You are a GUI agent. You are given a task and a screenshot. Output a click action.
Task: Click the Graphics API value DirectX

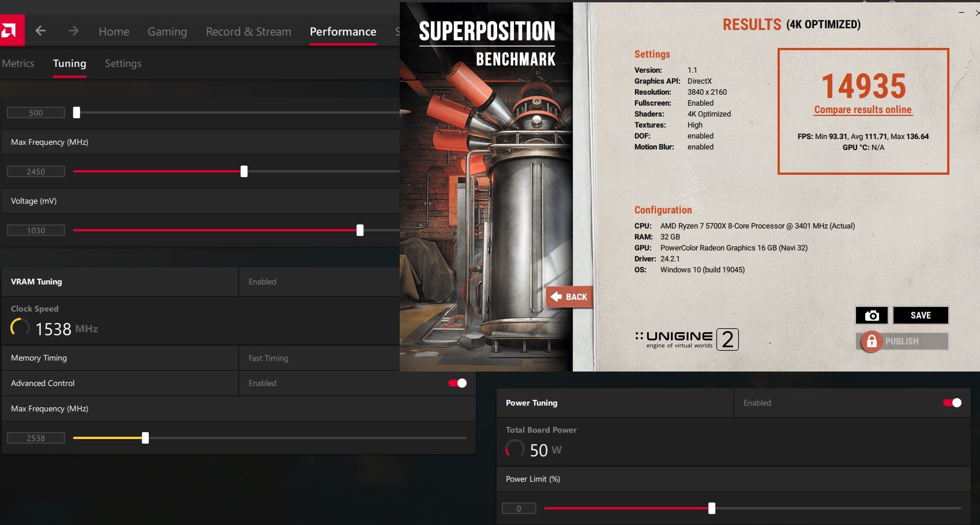pyautogui.click(x=700, y=81)
